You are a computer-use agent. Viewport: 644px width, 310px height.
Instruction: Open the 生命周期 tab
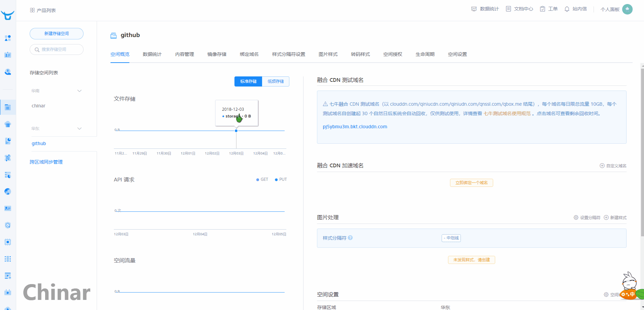tap(425, 54)
